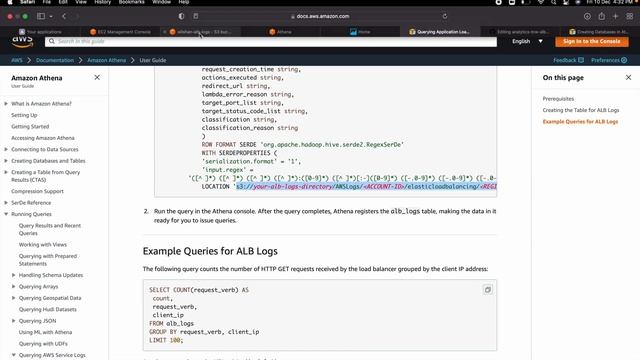Collapse the Running Queries section
640x360 pixels.
6,214
